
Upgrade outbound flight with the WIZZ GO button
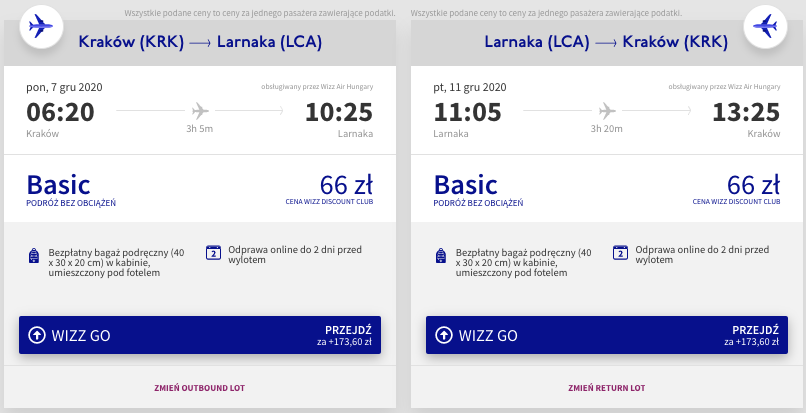pos(200,335)
